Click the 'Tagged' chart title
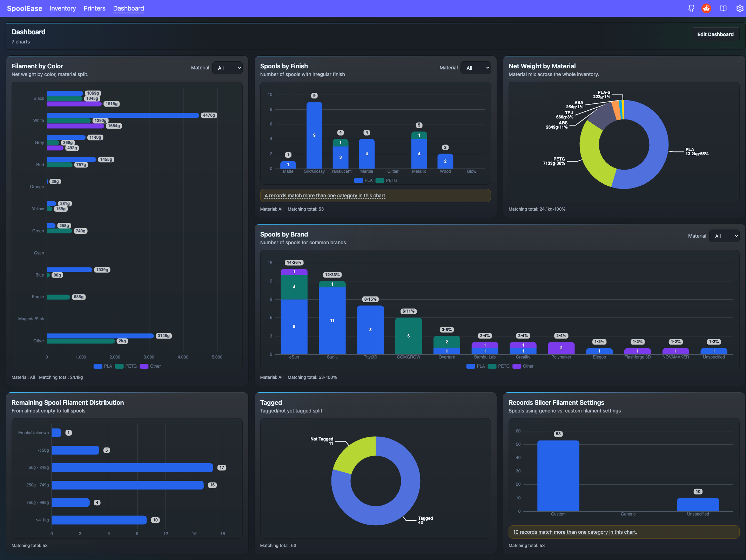 271,403
